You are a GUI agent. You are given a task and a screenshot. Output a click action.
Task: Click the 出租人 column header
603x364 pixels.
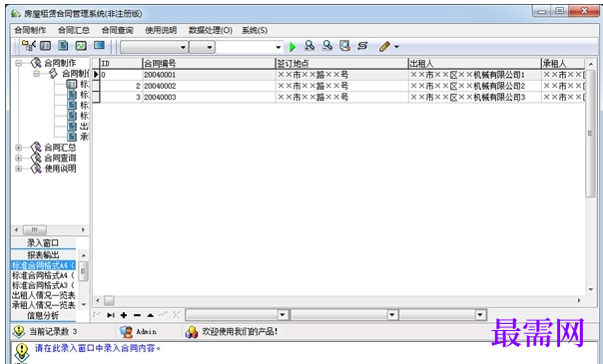475,64
